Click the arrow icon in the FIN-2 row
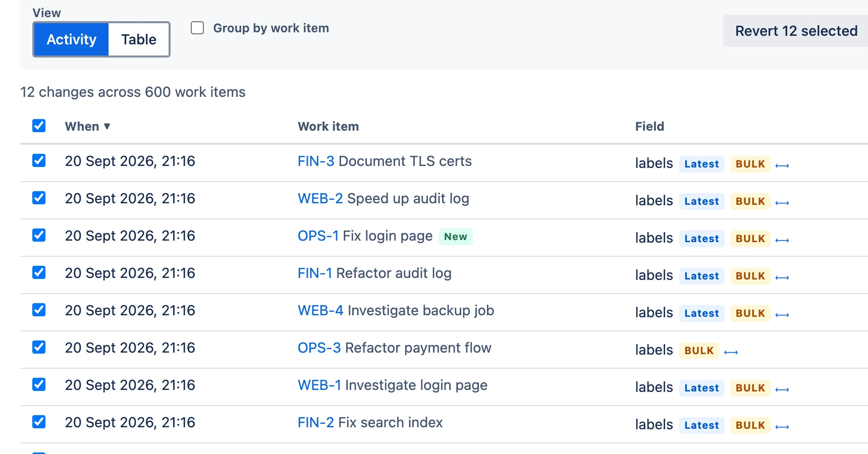The height and width of the screenshot is (454, 868). pyautogui.click(x=782, y=427)
